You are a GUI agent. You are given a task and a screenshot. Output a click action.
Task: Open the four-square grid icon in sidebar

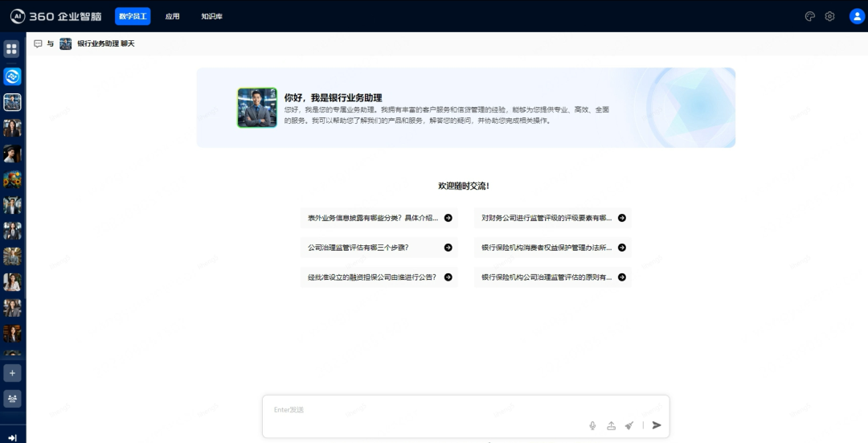click(11, 49)
